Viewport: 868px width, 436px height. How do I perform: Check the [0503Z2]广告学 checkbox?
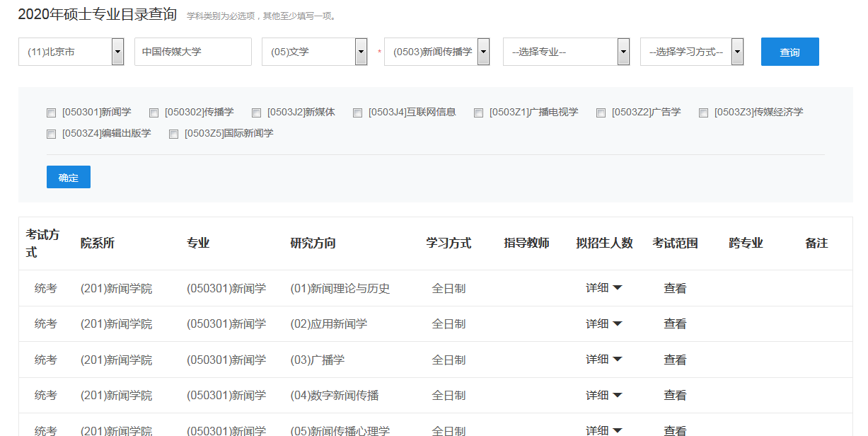coord(601,113)
